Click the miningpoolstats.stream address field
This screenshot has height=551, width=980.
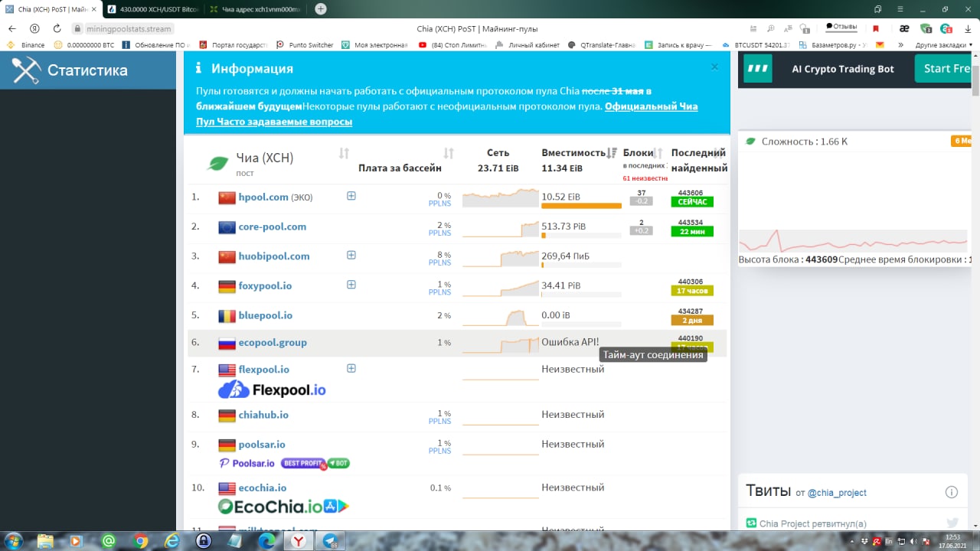pyautogui.click(x=129, y=28)
